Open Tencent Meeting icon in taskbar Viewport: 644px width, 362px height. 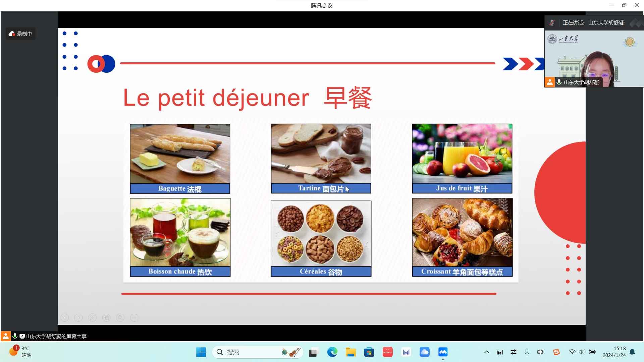pyautogui.click(x=443, y=352)
